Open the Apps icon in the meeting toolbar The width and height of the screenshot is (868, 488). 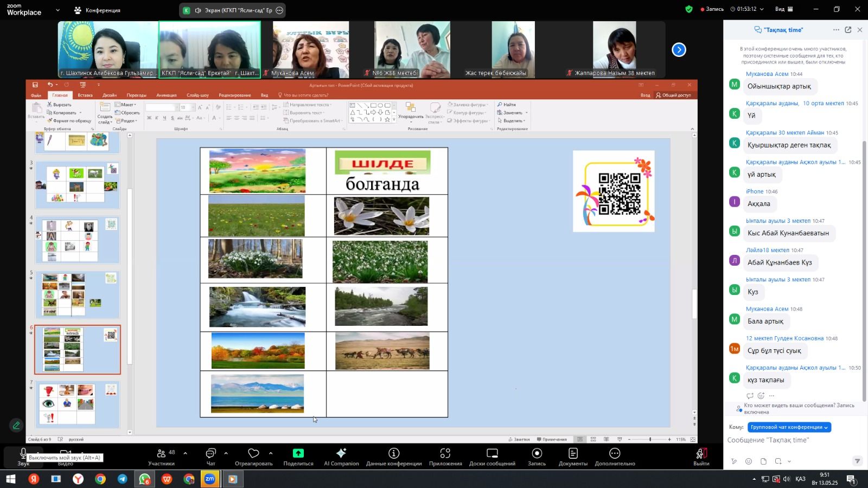(445, 453)
